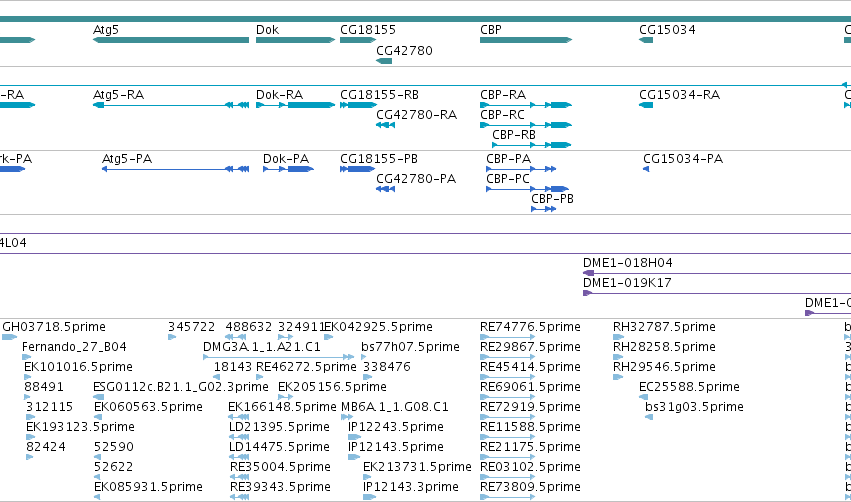This screenshot has width=851, height=502.
Task: Select EST EK166148.5prime
Action: pyautogui.click(x=238, y=417)
